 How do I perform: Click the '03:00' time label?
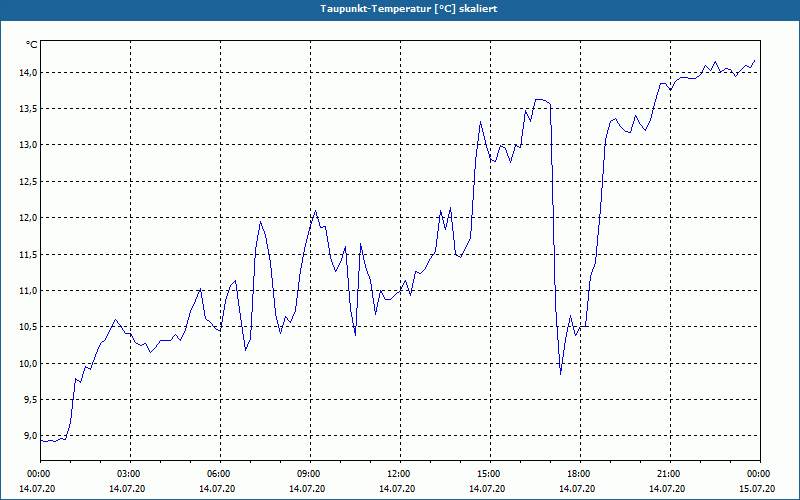(x=131, y=474)
